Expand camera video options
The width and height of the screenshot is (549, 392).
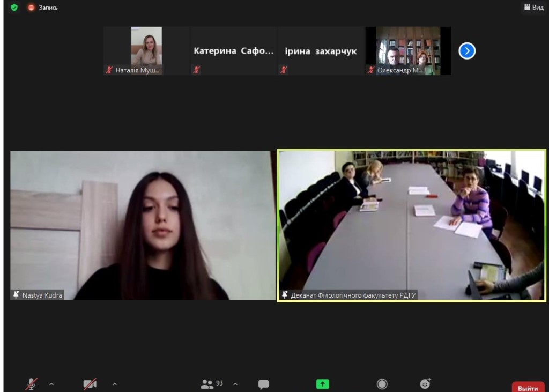(115, 384)
